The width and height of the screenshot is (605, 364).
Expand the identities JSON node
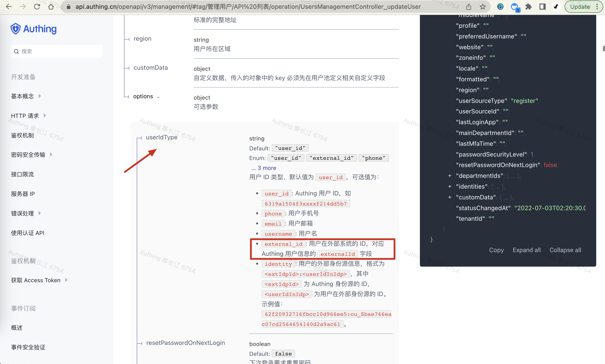449,186
